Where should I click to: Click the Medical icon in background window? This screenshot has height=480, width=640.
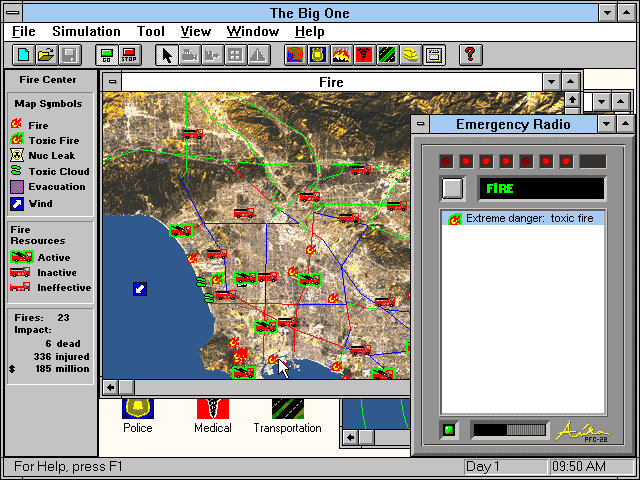tap(213, 409)
